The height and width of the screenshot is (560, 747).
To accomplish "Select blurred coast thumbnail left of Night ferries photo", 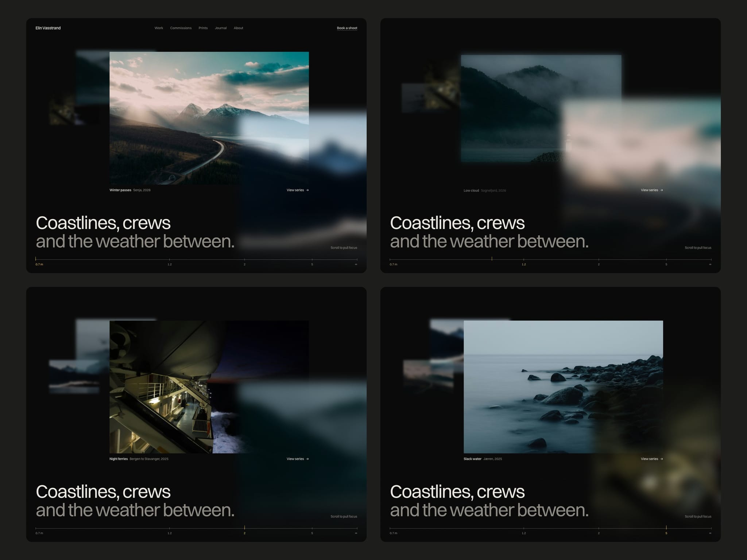I will click(74, 377).
